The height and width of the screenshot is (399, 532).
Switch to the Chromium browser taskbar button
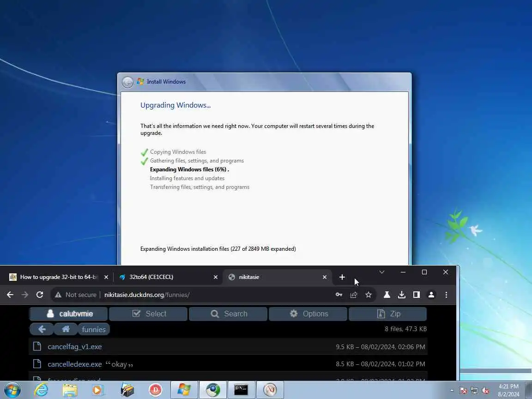pyautogui.click(x=213, y=390)
